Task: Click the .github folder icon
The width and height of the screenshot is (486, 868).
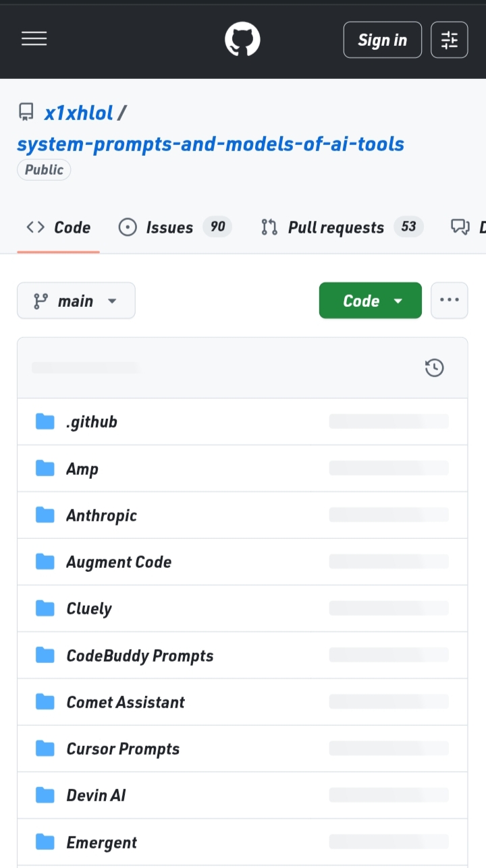Action: point(45,422)
